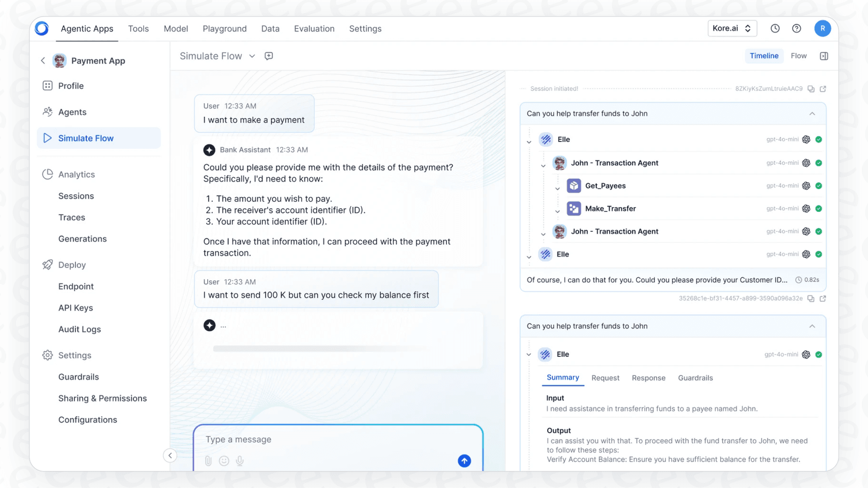Click the send message arrow button
Viewport: 868px width, 488px height.
pos(464,461)
